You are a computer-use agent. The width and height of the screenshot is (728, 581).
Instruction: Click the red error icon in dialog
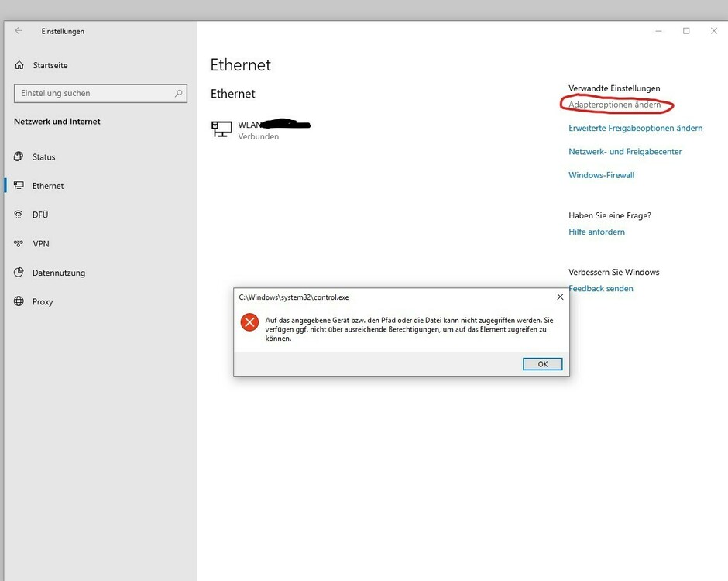click(x=249, y=321)
